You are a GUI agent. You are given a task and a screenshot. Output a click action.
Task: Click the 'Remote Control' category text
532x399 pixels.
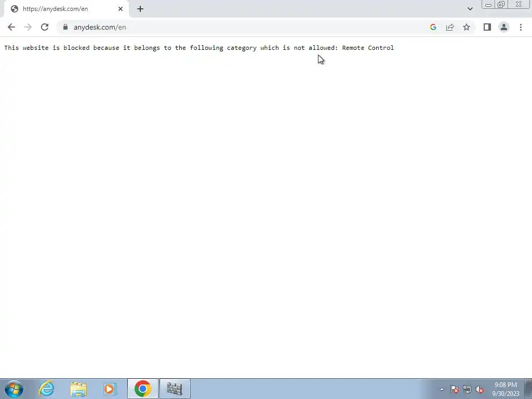point(368,48)
